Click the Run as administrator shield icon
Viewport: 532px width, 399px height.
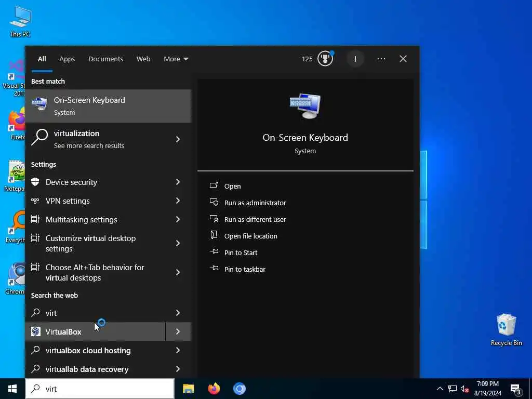(x=214, y=202)
